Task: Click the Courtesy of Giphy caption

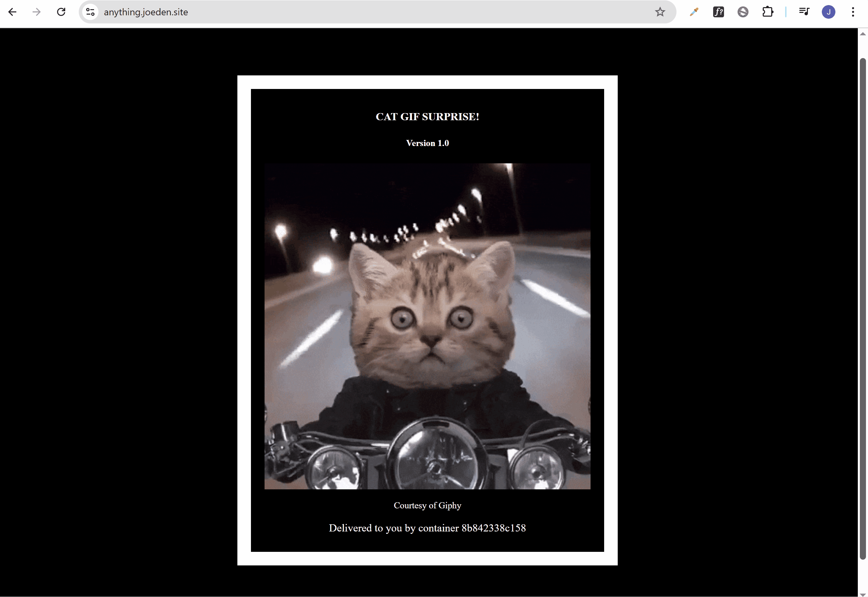Action: pyautogui.click(x=428, y=505)
